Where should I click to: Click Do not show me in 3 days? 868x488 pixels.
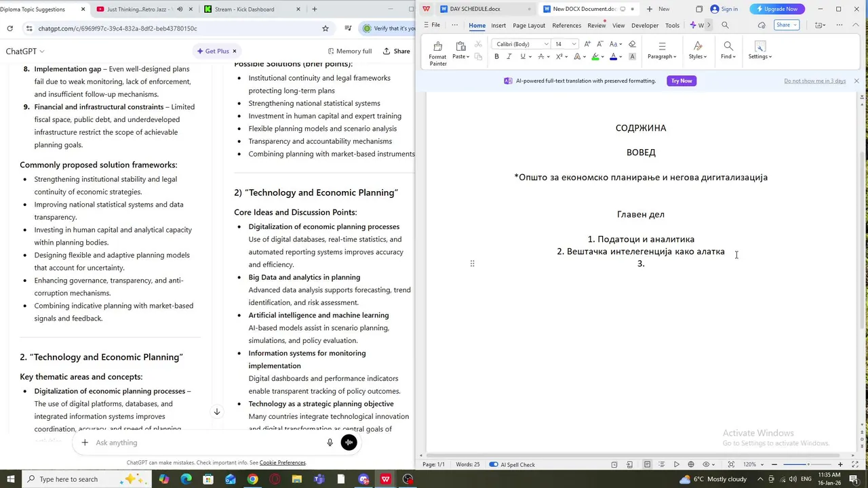814,81
